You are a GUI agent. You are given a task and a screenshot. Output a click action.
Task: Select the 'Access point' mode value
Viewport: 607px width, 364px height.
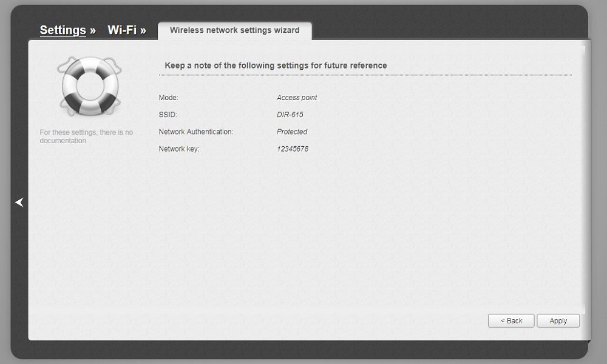coord(297,98)
